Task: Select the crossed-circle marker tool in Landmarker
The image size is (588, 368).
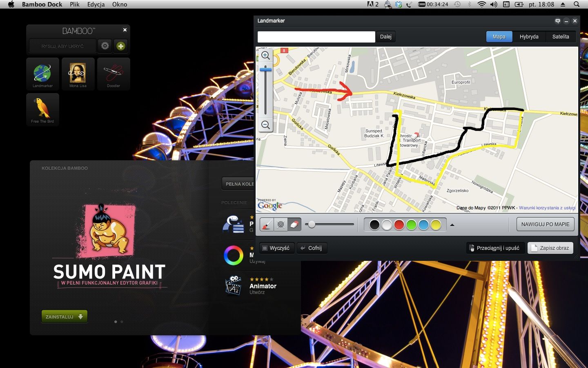Action: click(281, 224)
